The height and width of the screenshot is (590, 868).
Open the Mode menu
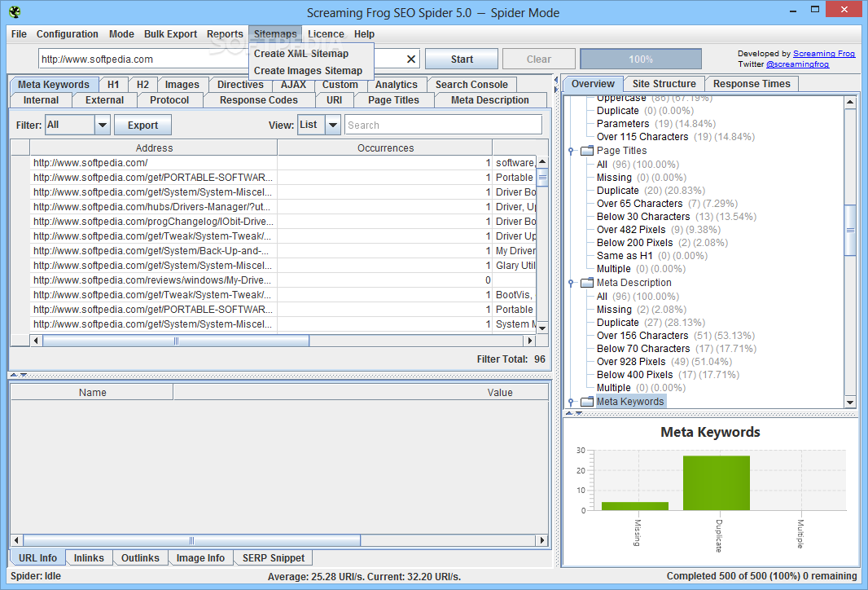click(x=121, y=33)
